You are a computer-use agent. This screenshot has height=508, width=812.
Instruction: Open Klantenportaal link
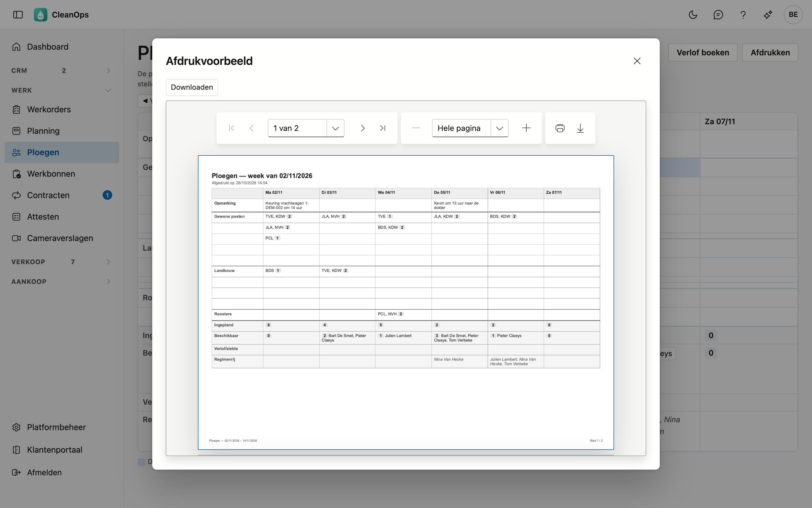click(62, 450)
